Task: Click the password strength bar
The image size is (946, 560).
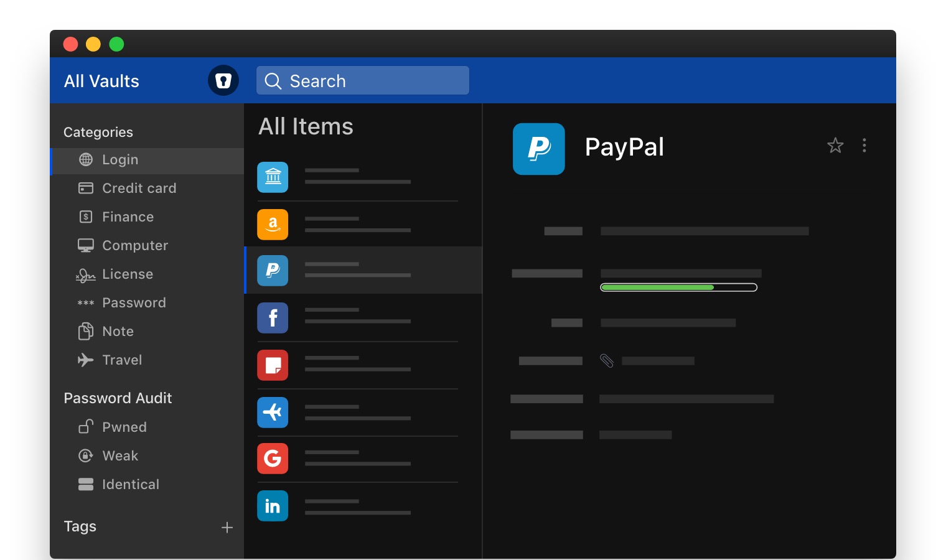Action: click(x=678, y=287)
